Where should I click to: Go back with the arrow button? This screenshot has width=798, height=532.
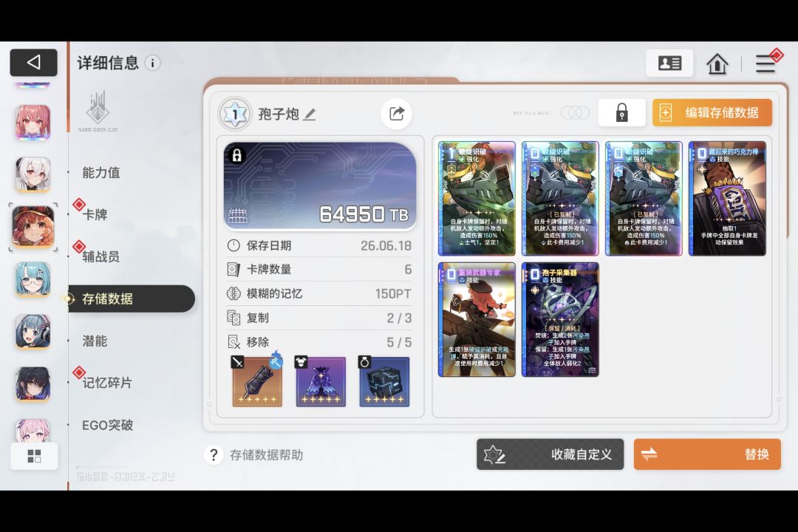[x=33, y=63]
